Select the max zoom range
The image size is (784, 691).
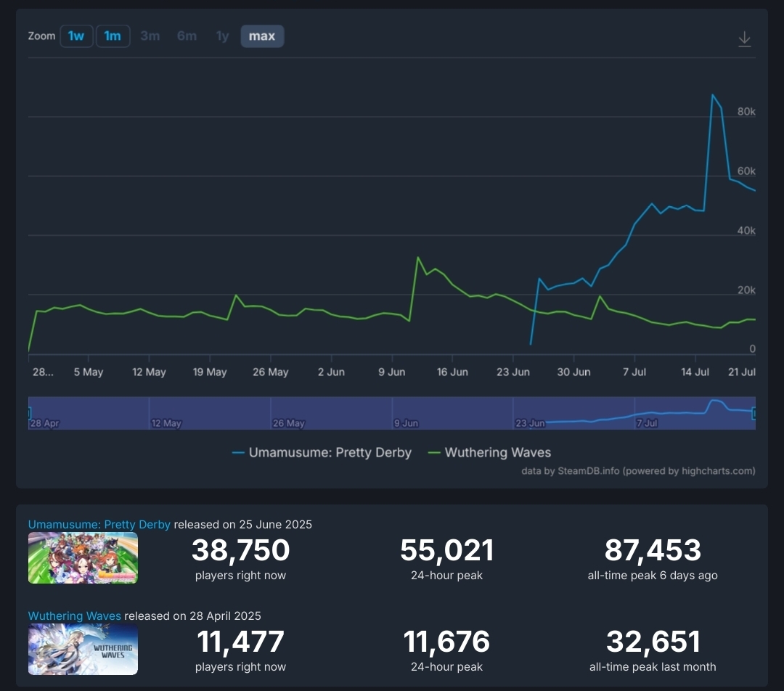[262, 36]
